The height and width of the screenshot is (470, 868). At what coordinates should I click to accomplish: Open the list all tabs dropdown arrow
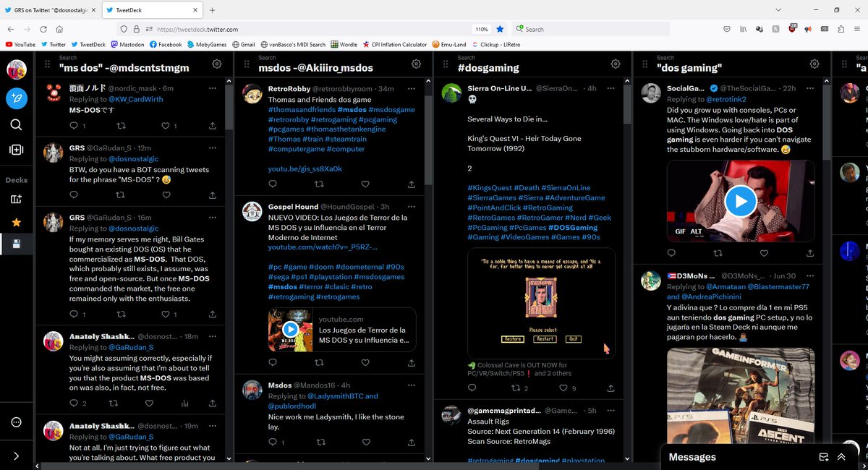click(x=778, y=10)
